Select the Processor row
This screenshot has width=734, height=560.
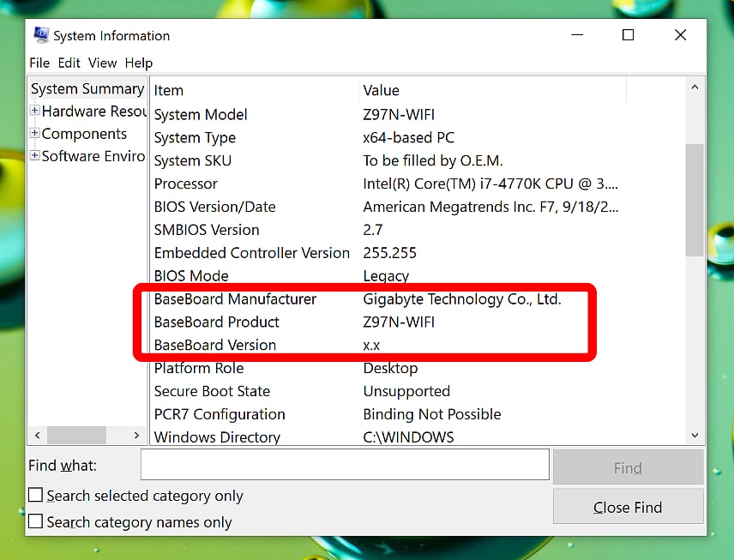tap(185, 184)
